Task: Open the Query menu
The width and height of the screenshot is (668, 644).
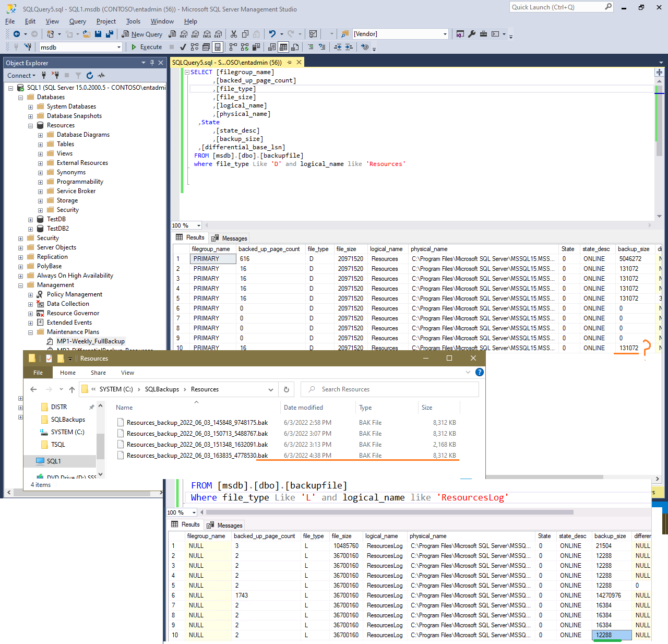Action: 77,21
